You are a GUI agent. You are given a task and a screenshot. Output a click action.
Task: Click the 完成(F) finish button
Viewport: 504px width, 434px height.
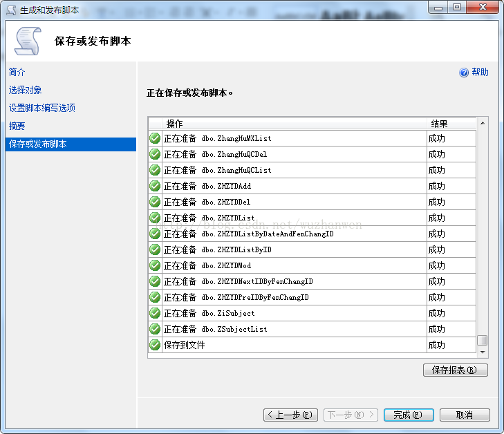(409, 415)
